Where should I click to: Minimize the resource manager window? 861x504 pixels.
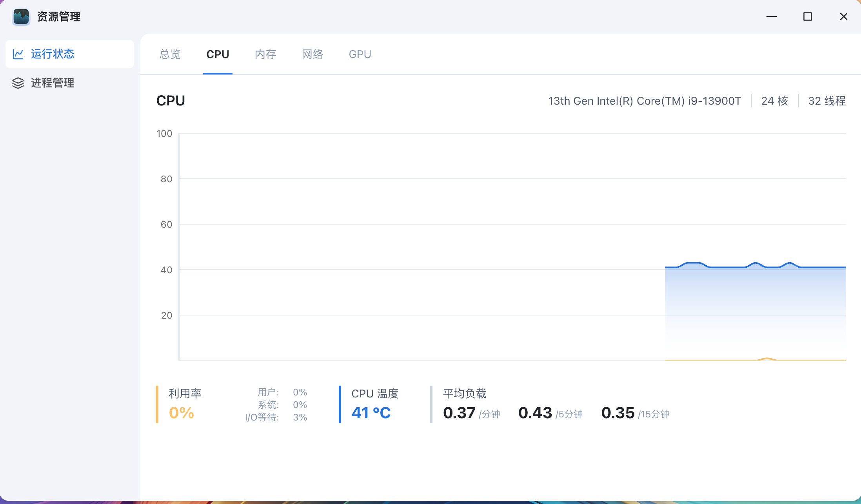[x=771, y=16]
